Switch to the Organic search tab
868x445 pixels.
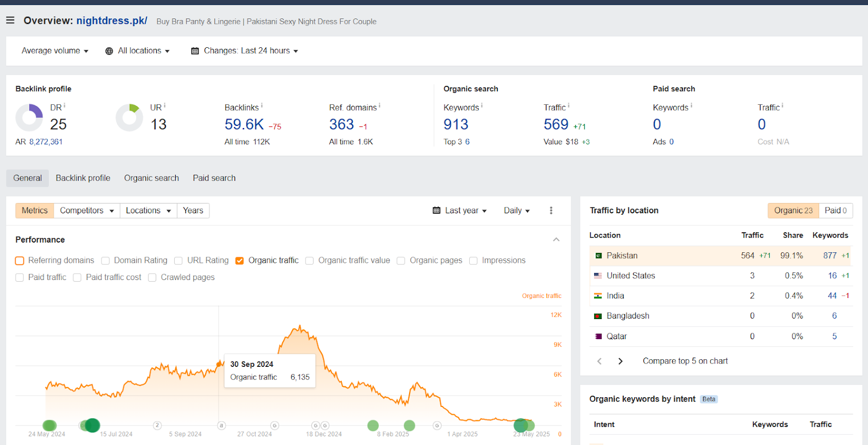point(151,178)
